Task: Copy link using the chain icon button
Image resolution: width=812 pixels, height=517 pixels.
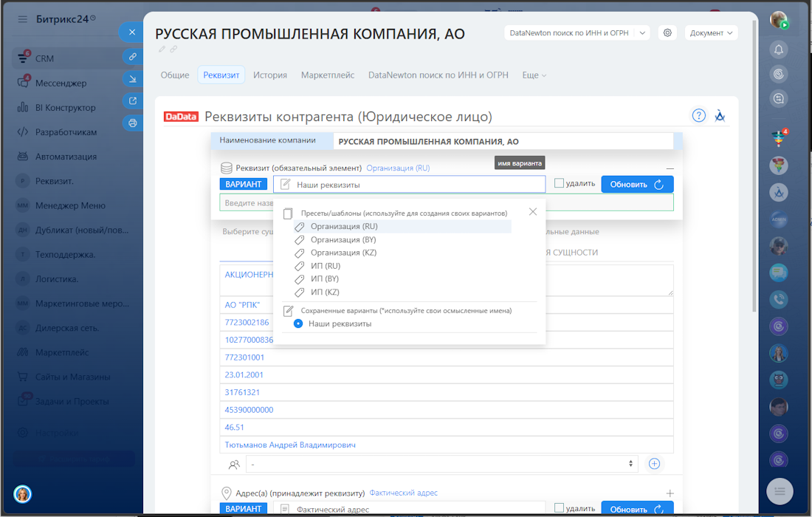Action: 132,56
